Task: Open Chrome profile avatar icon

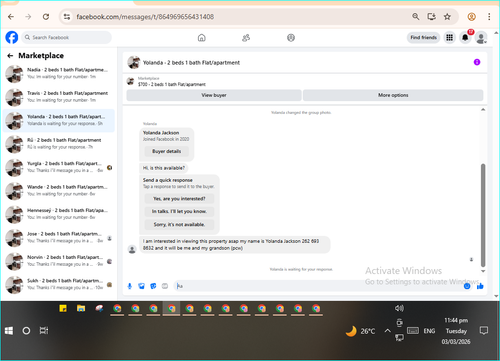Action: pos(471,17)
